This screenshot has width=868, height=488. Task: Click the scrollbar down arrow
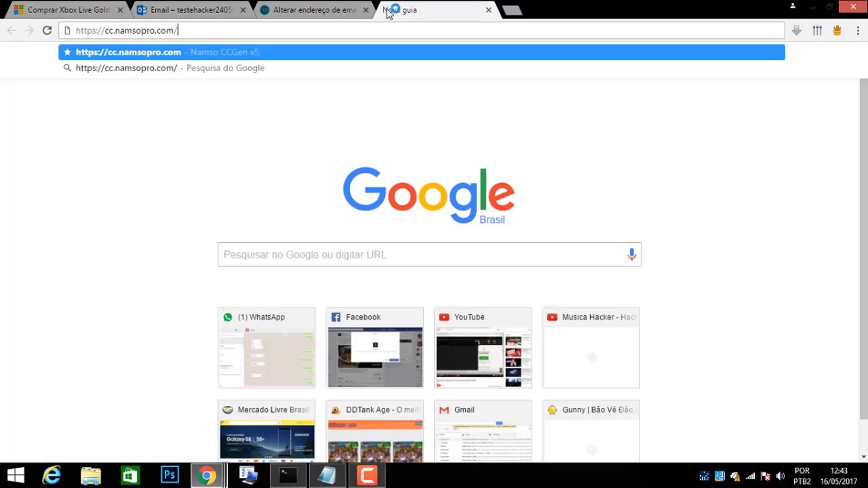863,457
